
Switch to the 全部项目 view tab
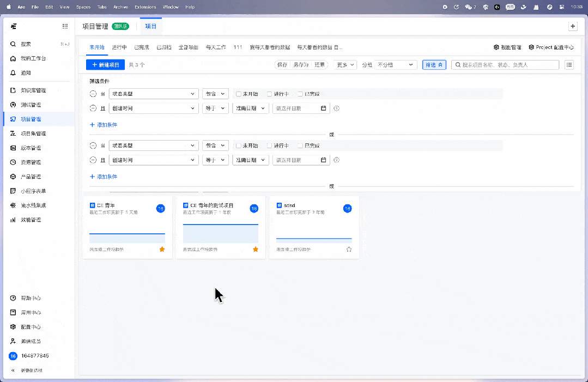[x=188, y=47]
